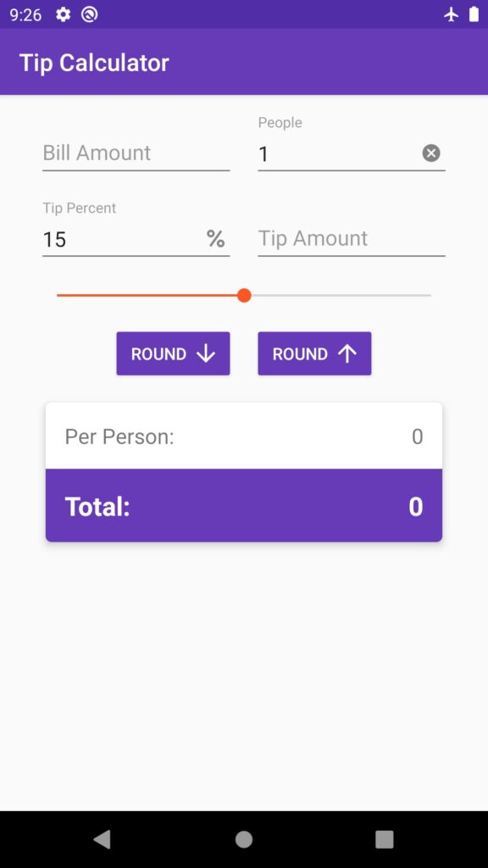Open recent apps from navigation bar
The width and height of the screenshot is (488, 868).
tap(383, 839)
